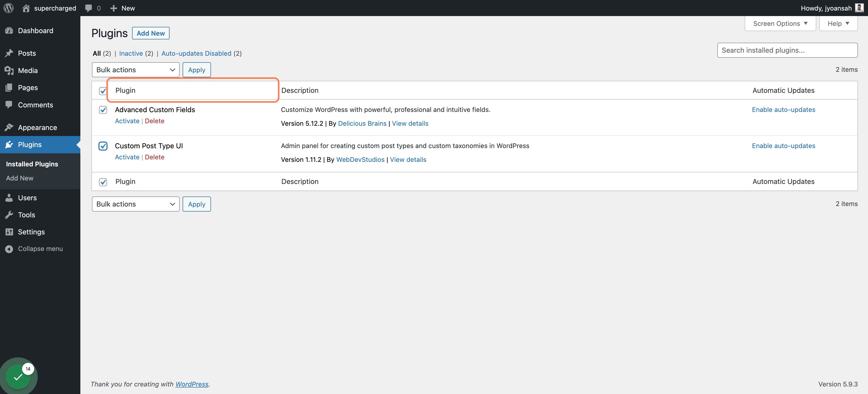Expand the Screen Options panel
The image size is (868, 394).
tap(780, 24)
